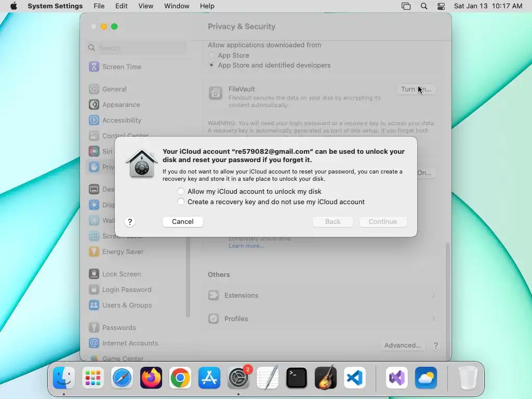Click the FileVault Turn On button
The image size is (532, 399).
coord(416,89)
